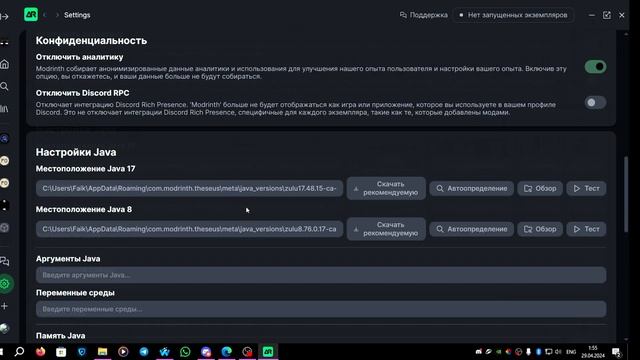The width and height of the screenshot is (640, 360).
Task: Open the black-and-white instance icon in sidebar
Action: 4,205
